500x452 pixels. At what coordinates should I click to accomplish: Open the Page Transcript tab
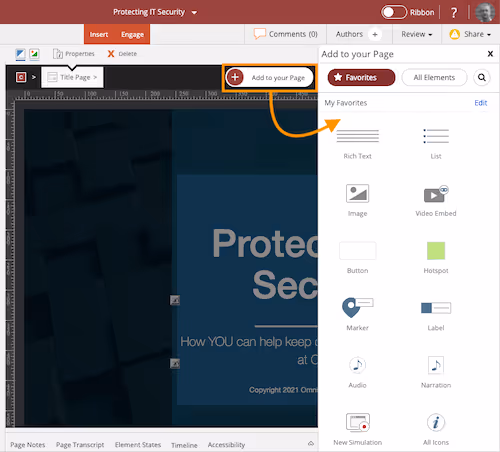pos(80,445)
